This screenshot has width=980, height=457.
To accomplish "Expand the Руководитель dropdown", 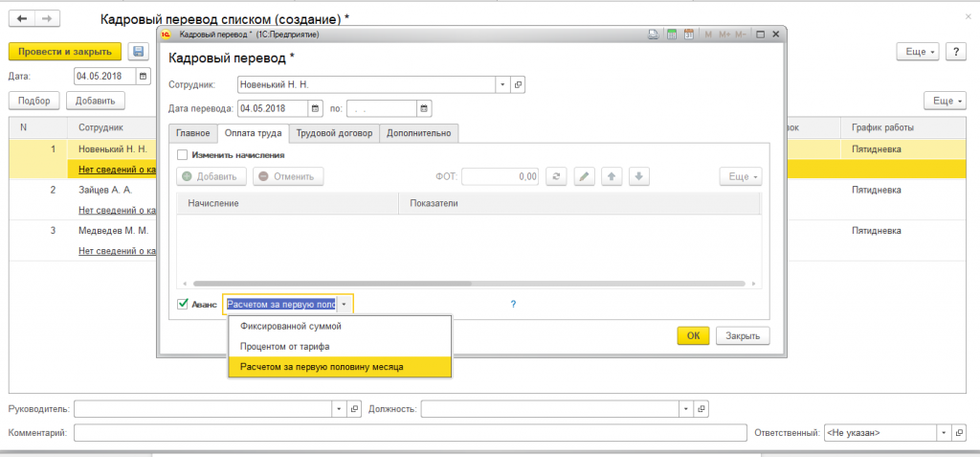I will (x=339, y=409).
